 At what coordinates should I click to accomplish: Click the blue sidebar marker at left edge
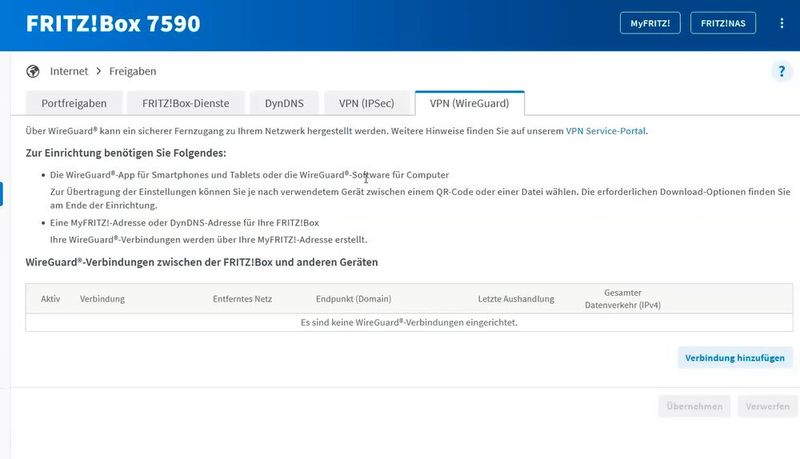tap(2, 194)
